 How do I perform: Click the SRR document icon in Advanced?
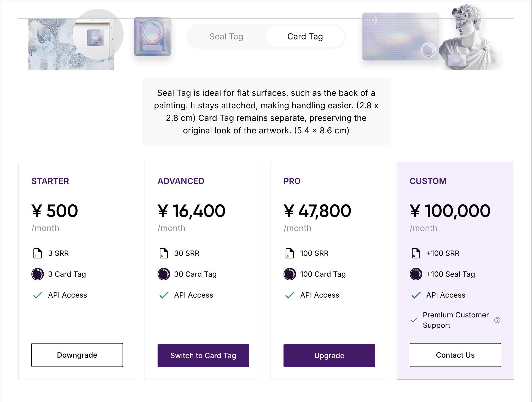[164, 253]
